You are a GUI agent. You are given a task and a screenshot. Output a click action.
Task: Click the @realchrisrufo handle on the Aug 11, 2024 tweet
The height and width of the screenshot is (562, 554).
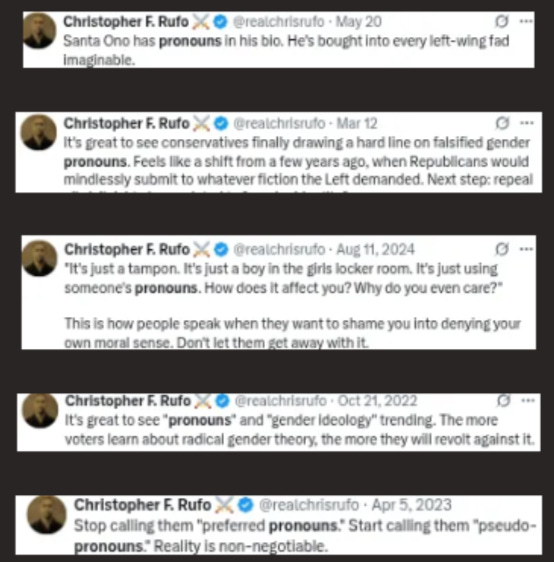coord(279,249)
